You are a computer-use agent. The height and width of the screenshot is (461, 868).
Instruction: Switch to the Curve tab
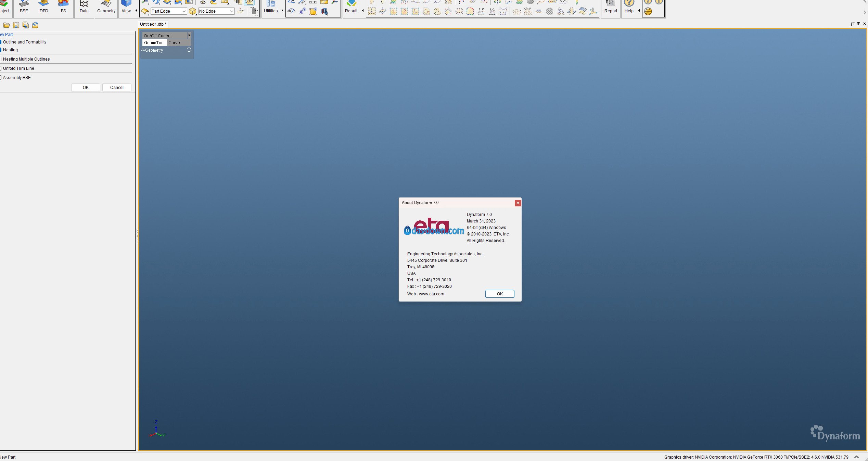[x=174, y=43]
